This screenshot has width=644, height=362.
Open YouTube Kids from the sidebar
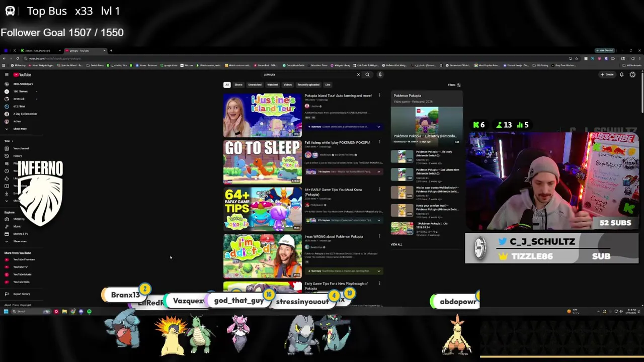pos(18,282)
